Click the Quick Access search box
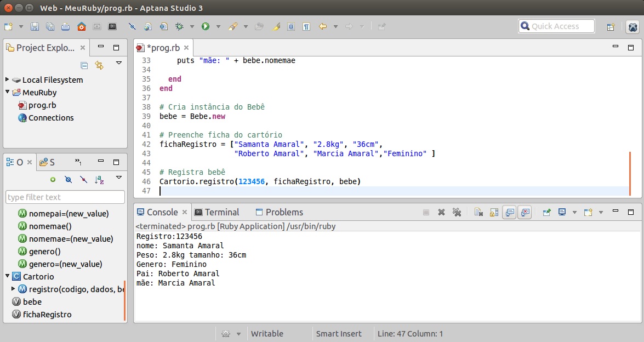Viewport: 644px width, 342px height. click(556, 26)
